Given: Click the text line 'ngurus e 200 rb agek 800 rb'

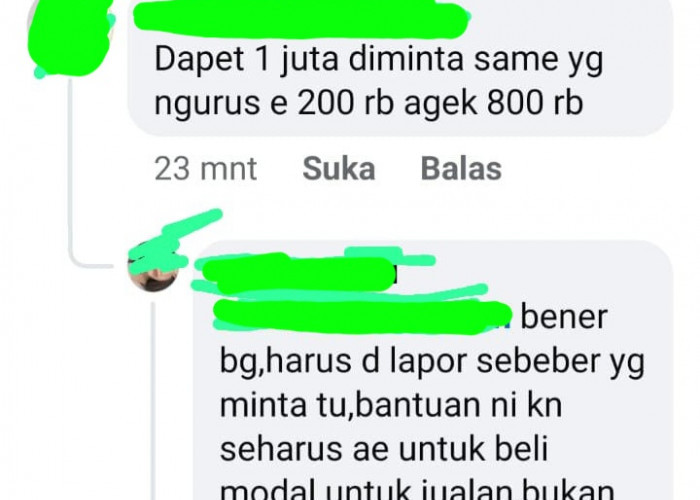Looking at the screenshot, I should point(369,104).
